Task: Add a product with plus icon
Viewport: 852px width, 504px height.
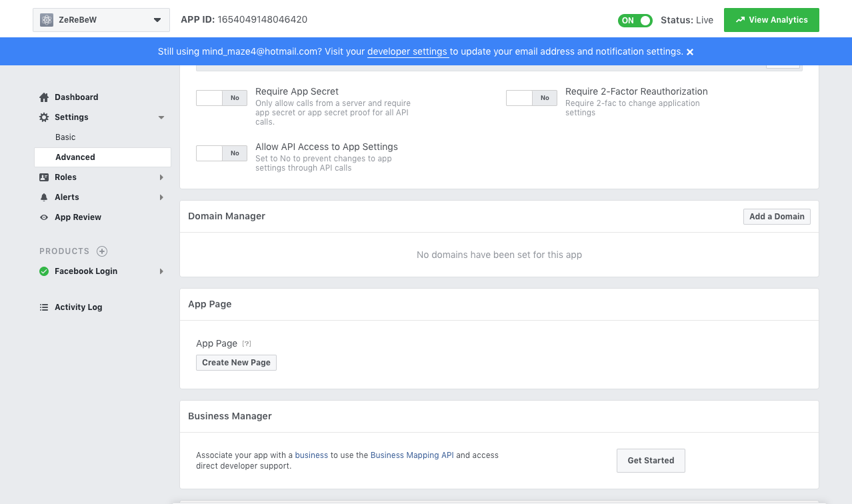Action: [x=102, y=251]
